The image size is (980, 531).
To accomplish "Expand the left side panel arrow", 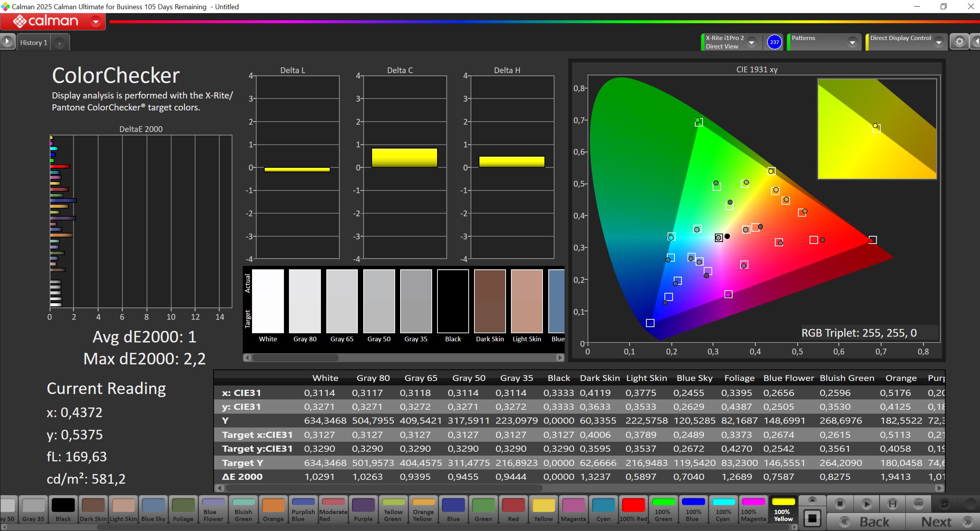I will click(x=7, y=42).
